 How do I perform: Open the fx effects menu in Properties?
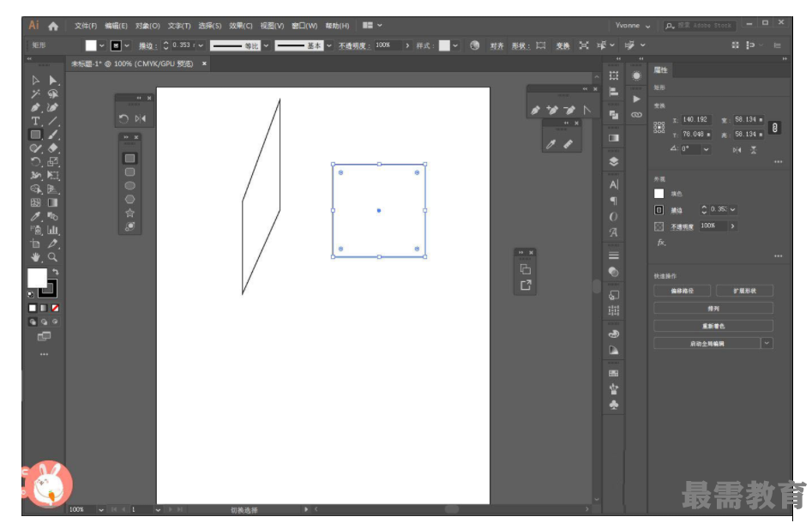click(661, 243)
